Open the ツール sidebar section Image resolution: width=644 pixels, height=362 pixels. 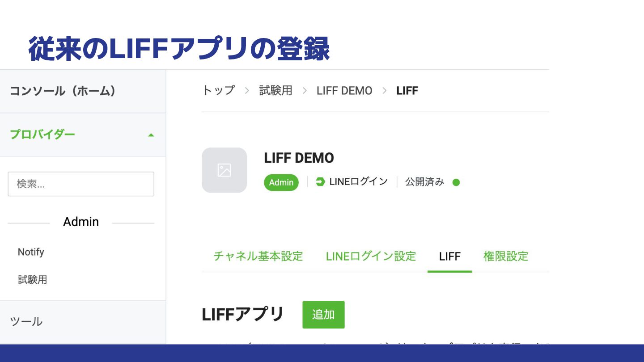coord(26,321)
